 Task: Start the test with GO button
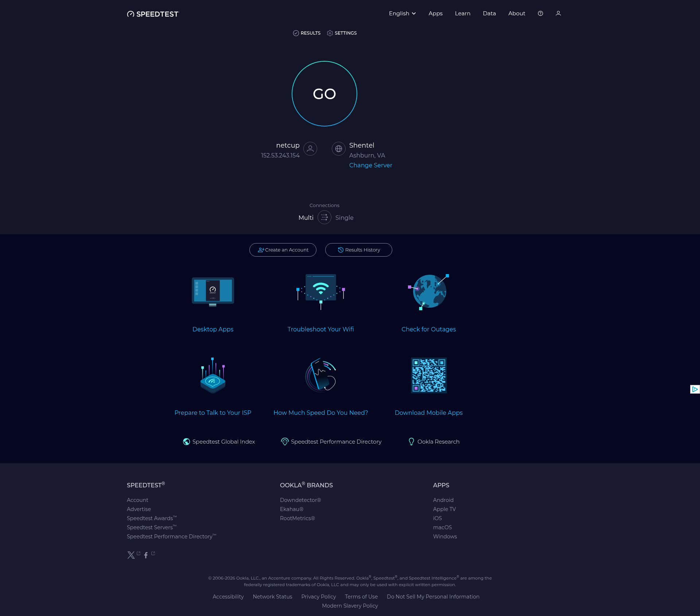pos(324,94)
